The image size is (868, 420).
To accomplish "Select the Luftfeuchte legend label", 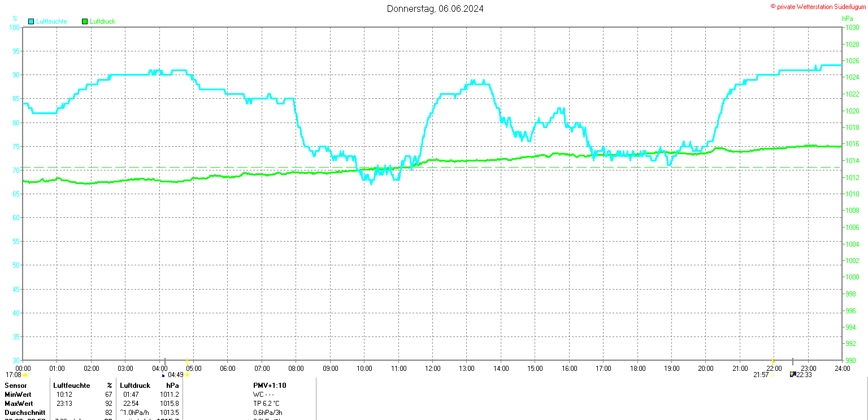I will click(x=51, y=21).
